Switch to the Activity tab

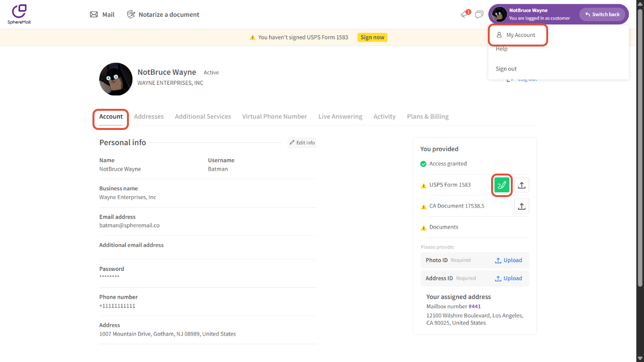tap(385, 117)
